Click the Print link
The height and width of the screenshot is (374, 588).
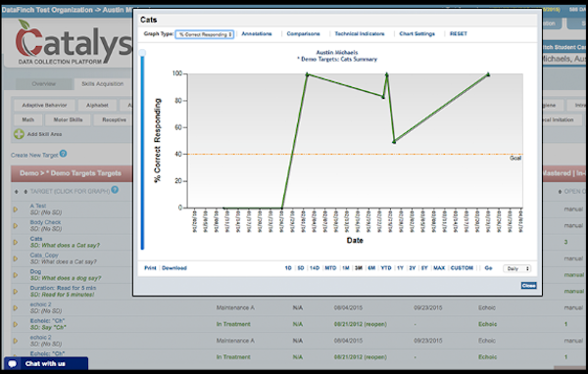click(150, 268)
